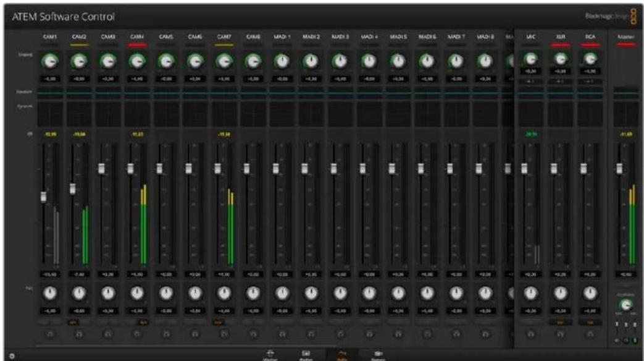Image resolution: width=644 pixels, height=361 pixels.
Task: Click the CAM2 pan value field
Action: click(79, 311)
